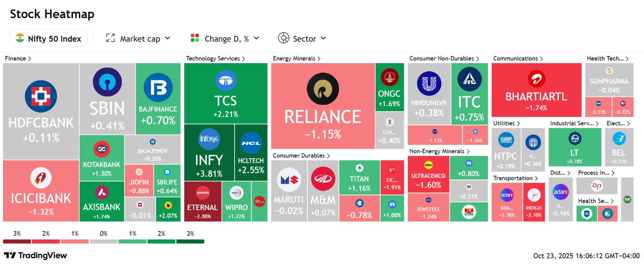Viewport: 644px width, 266px height.
Task: Expand the Industrial Services sector
Action: [575, 123]
